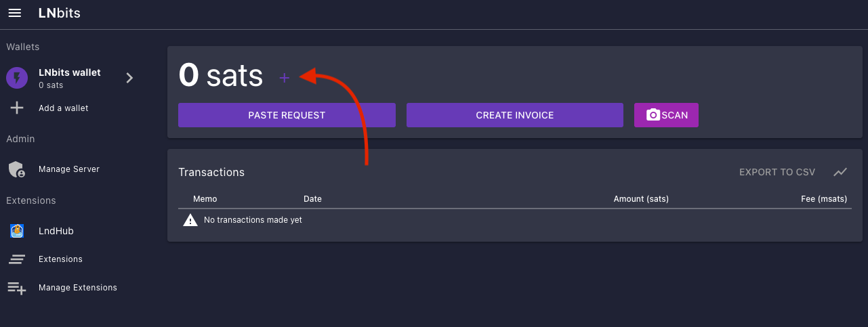Export transactions with EXPORT TO CSV
868x327 pixels.
pos(777,172)
